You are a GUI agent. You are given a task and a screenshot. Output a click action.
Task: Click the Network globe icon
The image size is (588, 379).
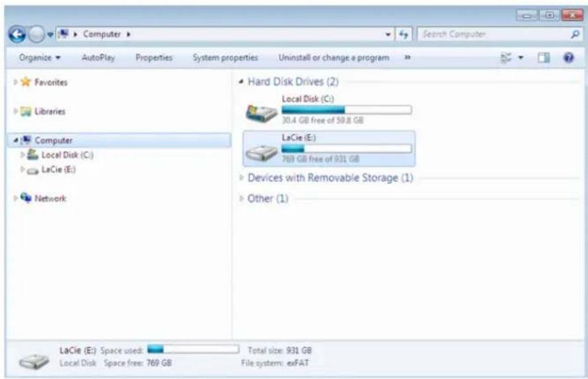point(26,197)
